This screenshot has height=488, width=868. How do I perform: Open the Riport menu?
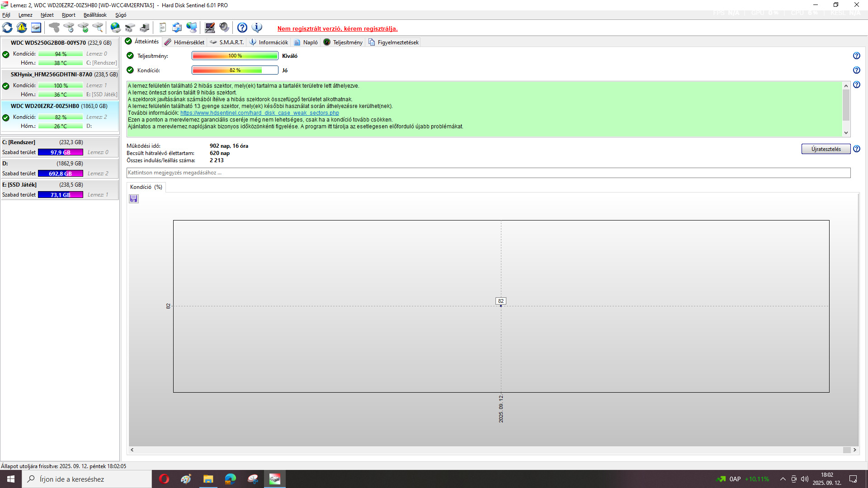coord(69,15)
